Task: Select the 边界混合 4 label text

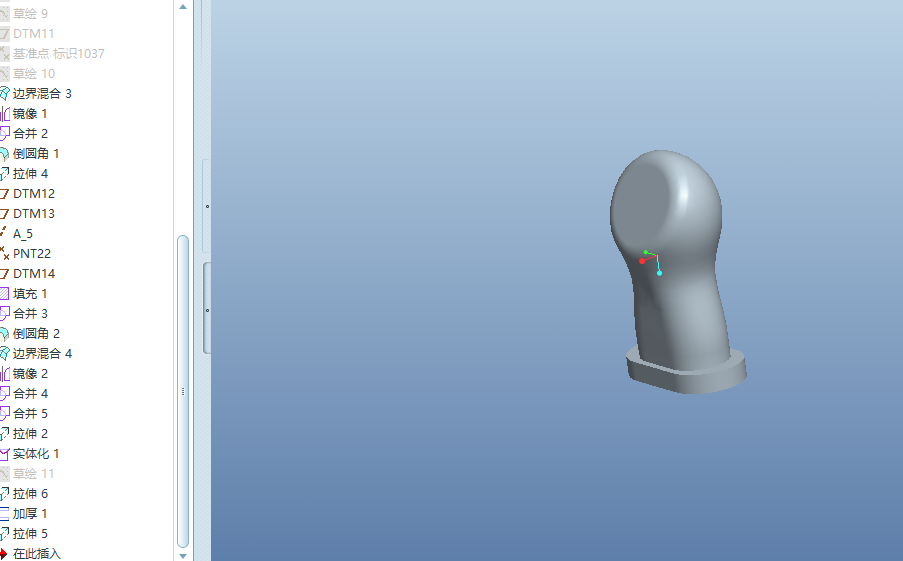Action: pos(43,354)
